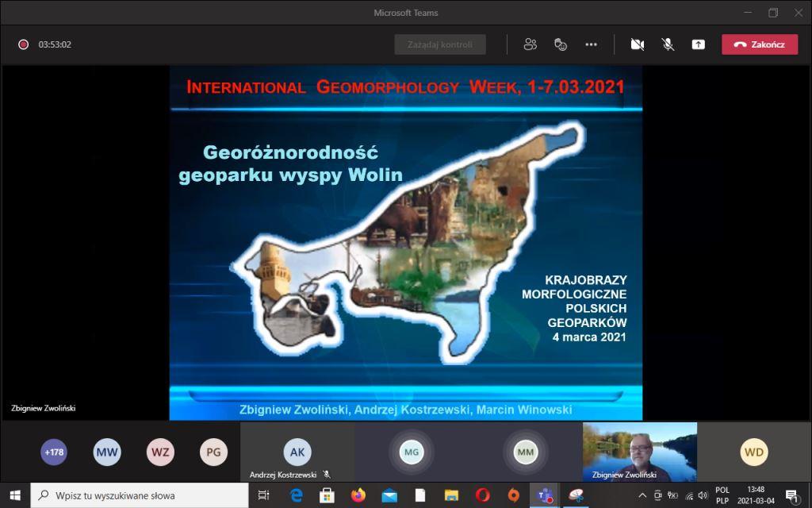Expand the +178 additional participants
The image size is (812, 508).
[54, 452]
